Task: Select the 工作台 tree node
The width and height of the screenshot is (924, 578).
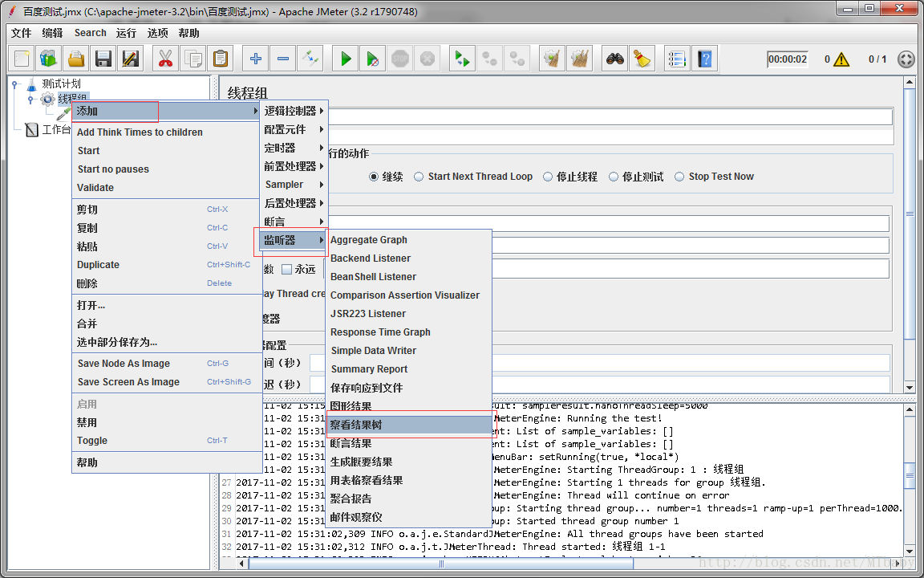Action: [x=56, y=130]
